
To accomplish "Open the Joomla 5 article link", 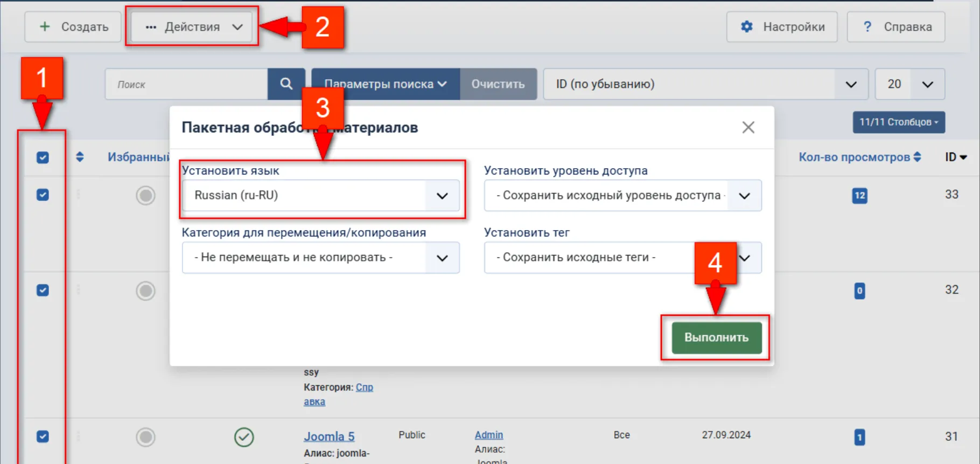I will (x=328, y=437).
